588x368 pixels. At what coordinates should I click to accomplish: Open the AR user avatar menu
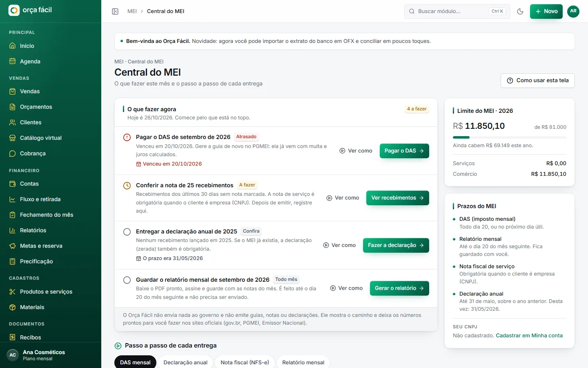[573, 11]
